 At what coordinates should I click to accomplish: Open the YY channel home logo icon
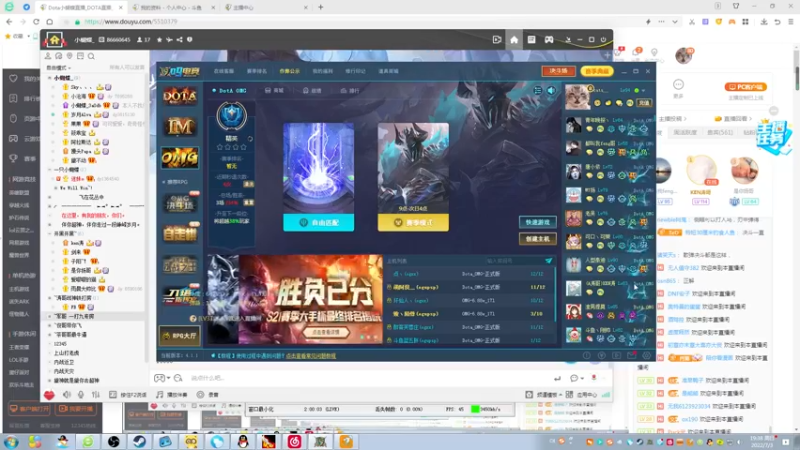(x=54, y=39)
